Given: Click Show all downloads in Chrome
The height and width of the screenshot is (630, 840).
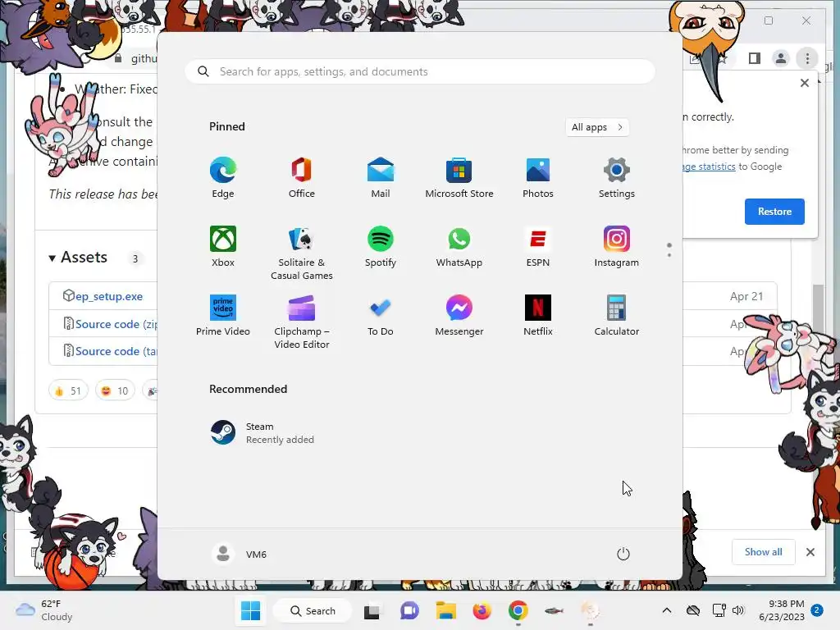Looking at the screenshot, I should coord(764,552).
